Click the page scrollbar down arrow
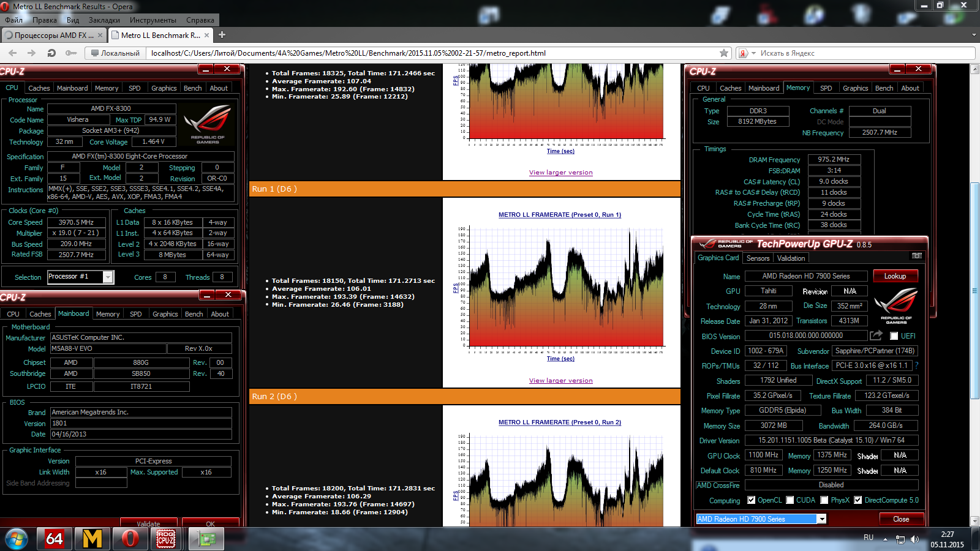The height and width of the screenshot is (551, 980). (975, 521)
